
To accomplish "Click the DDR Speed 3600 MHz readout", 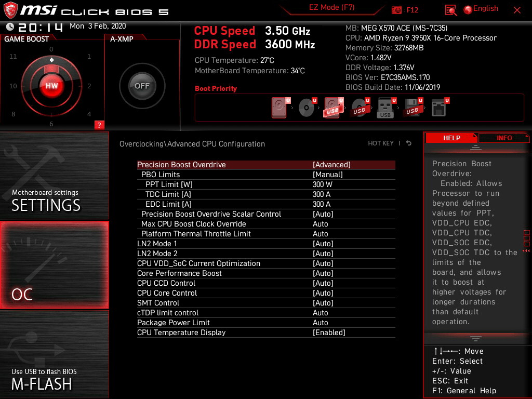I will (255, 45).
